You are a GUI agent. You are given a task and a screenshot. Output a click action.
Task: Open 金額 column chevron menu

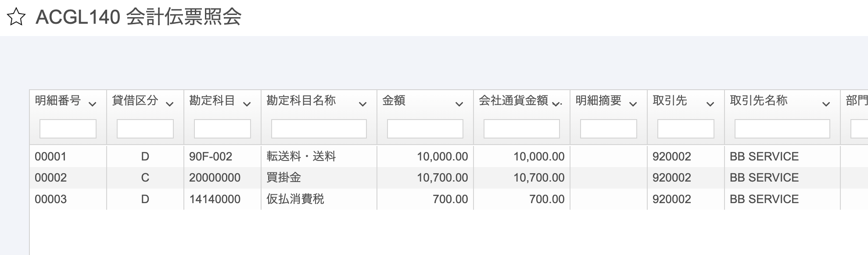coord(459,104)
